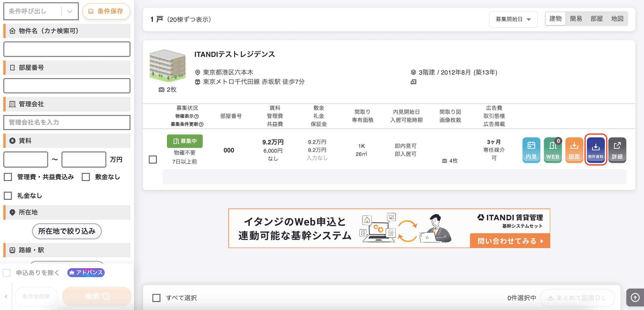Click 問い合わせてみる banner button
Screen dimensions: 644x310
[510, 241]
